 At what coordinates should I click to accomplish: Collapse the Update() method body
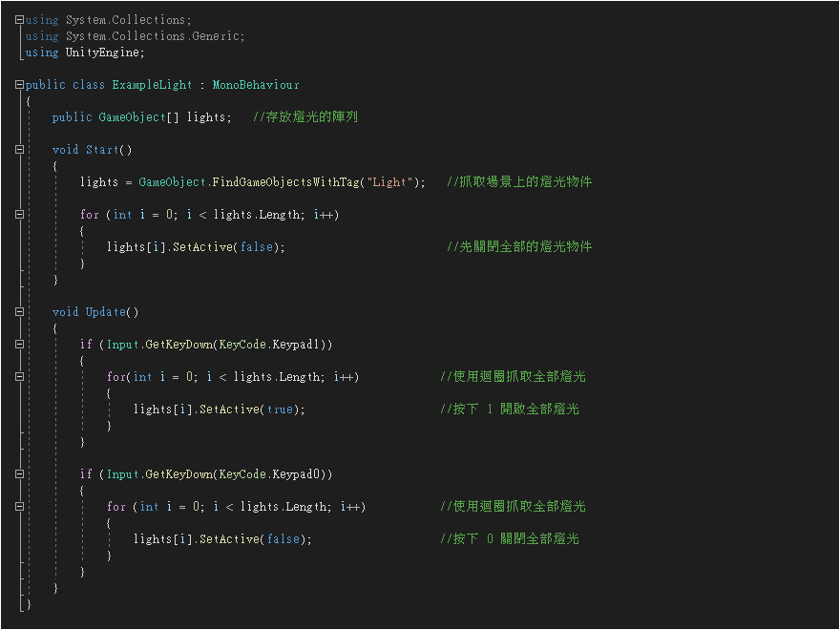(x=19, y=312)
